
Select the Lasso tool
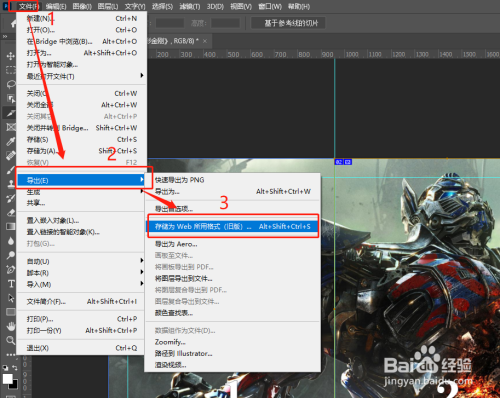point(11,84)
